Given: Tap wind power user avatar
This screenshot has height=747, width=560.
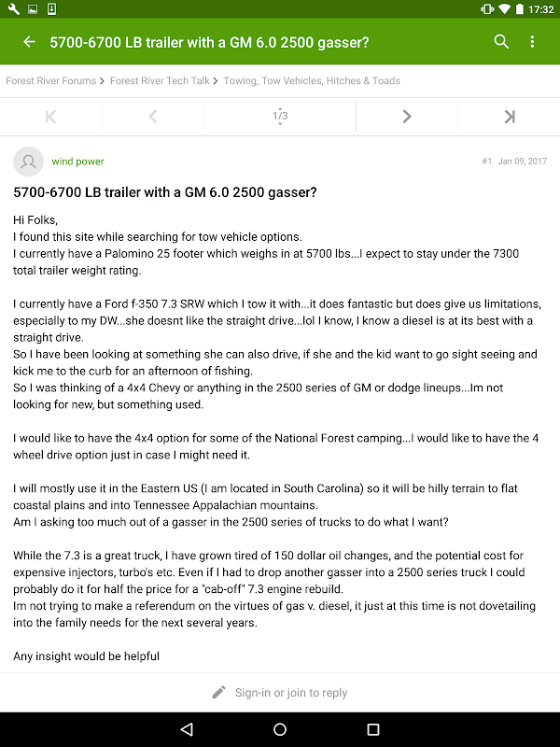Looking at the screenshot, I should 29,162.
